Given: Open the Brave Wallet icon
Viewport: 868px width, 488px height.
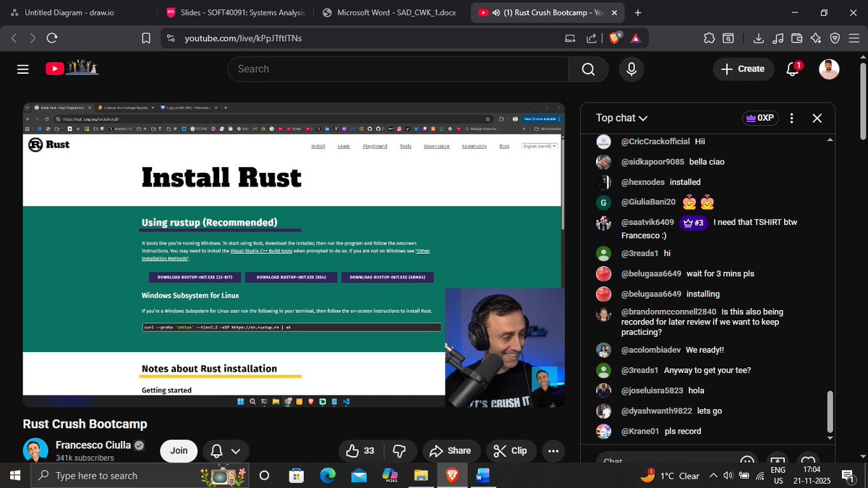Looking at the screenshot, I should tap(796, 38).
